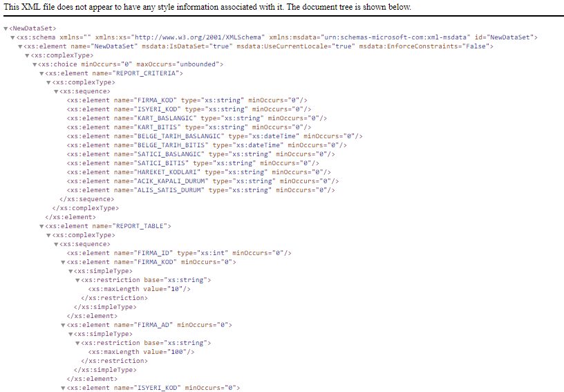Viewport: 564px width, 392px height.
Task: Click the KART_BASLANGIC element line
Action: click(188, 118)
